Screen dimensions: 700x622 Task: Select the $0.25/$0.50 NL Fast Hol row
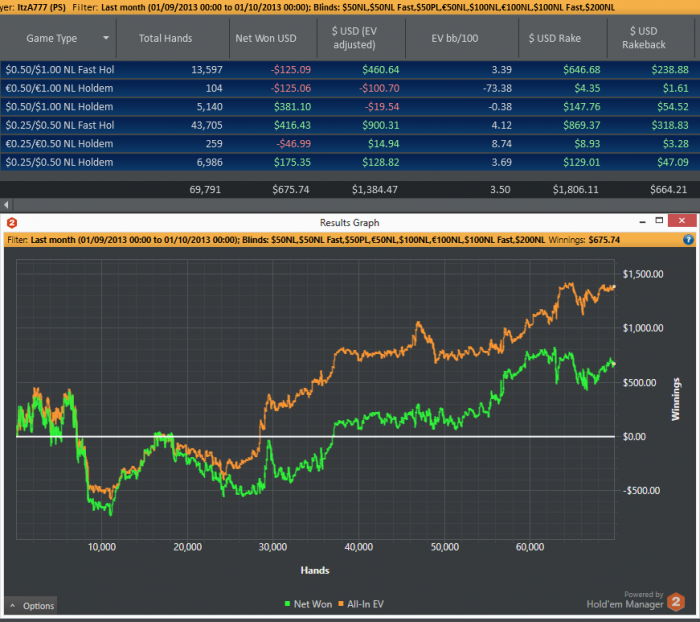(350, 125)
